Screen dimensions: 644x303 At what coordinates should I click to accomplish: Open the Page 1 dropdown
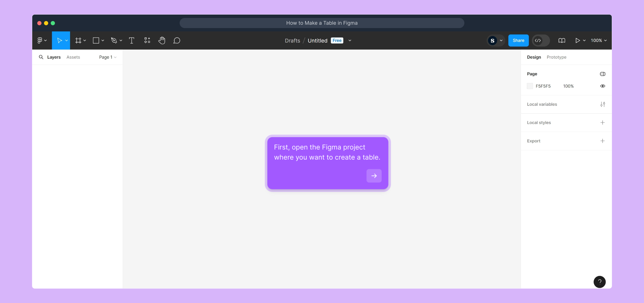coord(108,57)
